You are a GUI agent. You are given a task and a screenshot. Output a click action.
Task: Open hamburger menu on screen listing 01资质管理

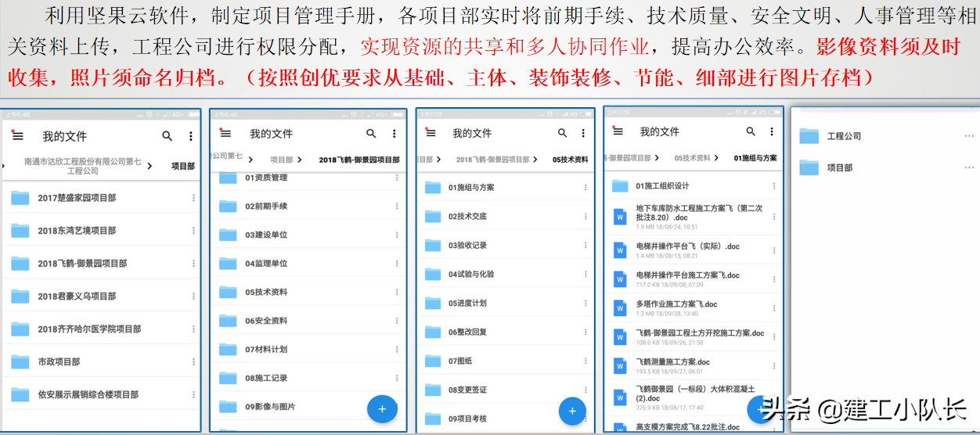[x=225, y=133]
